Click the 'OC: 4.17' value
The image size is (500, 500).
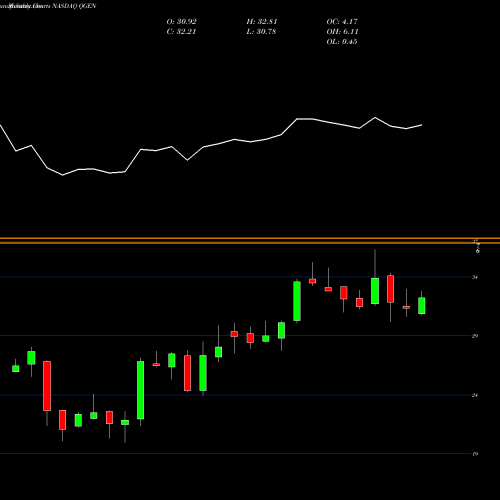click(342, 22)
